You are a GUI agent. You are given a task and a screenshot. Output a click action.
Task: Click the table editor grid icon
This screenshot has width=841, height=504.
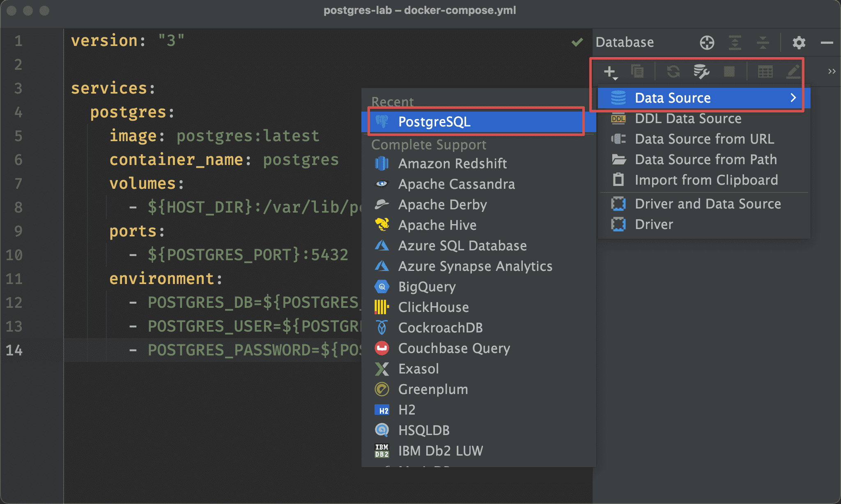(765, 71)
